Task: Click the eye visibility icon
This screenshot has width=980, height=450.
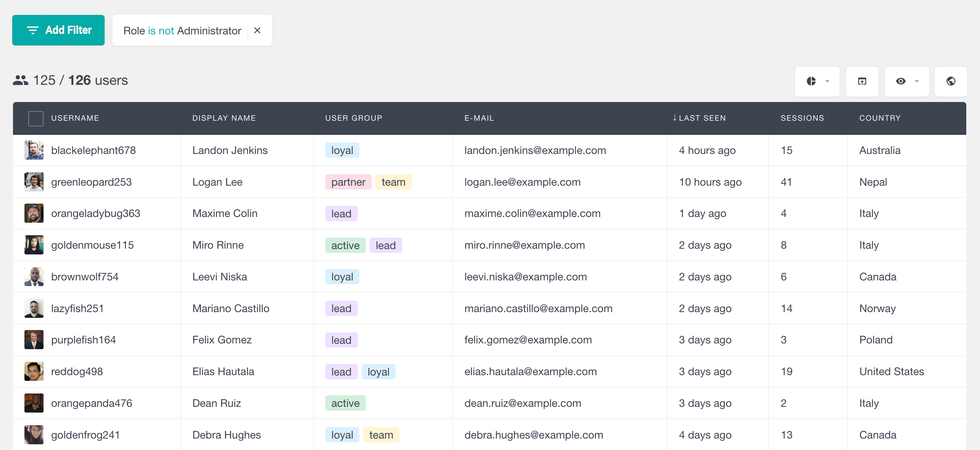Action: pos(901,81)
